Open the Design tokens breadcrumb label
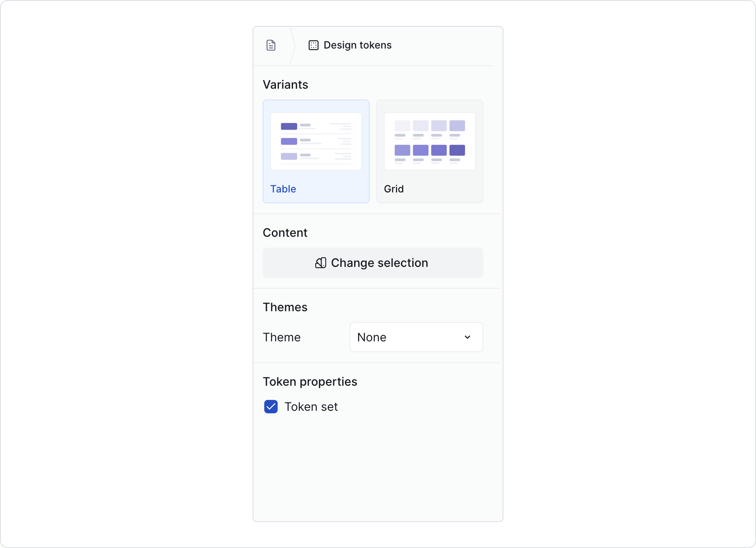This screenshot has height=548, width=756. [x=358, y=45]
